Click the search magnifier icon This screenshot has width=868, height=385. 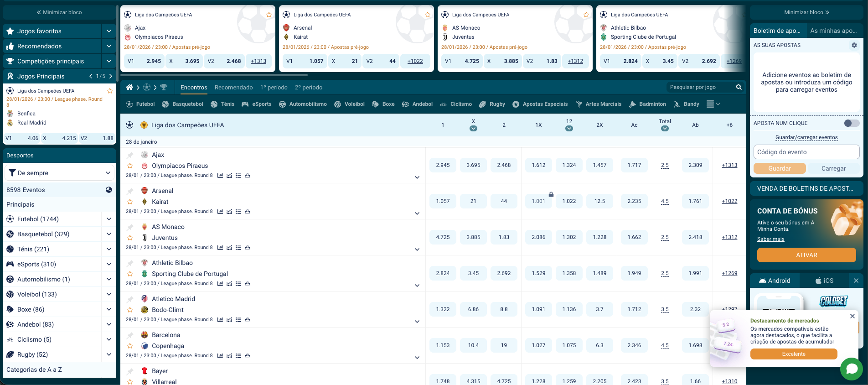click(739, 87)
